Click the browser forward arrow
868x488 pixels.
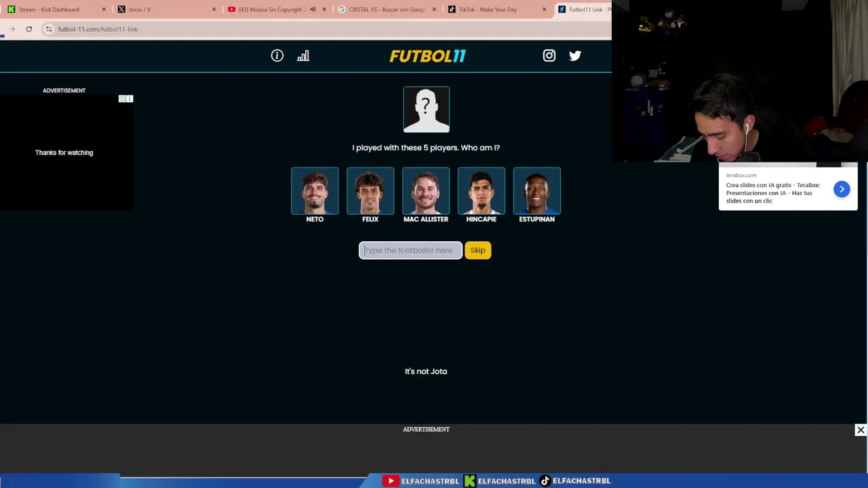tap(12, 29)
